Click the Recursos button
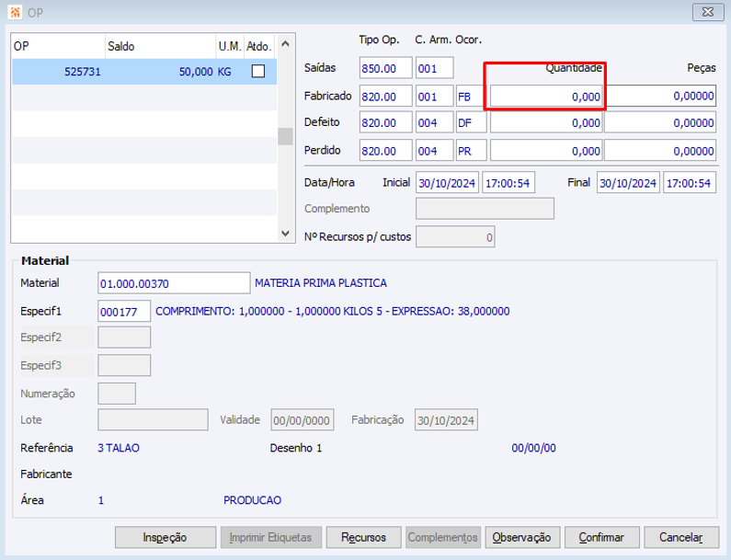The image size is (731, 560). pyautogui.click(x=363, y=538)
